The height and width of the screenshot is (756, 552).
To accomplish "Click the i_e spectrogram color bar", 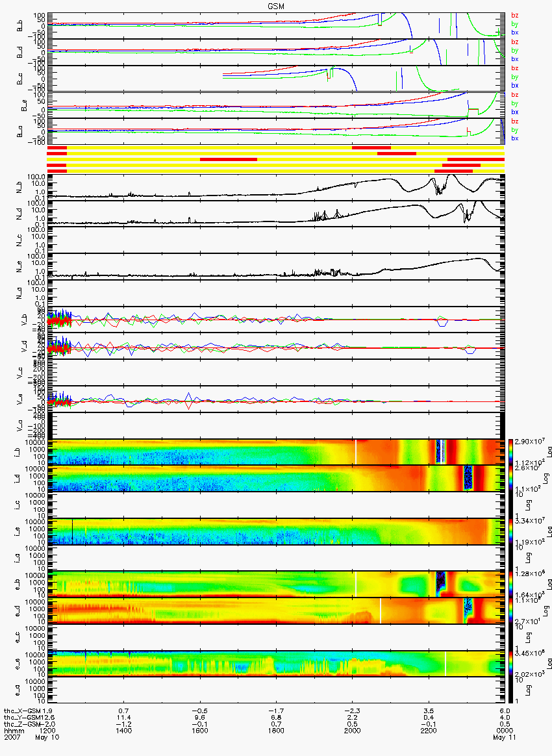I will [511, 531].
